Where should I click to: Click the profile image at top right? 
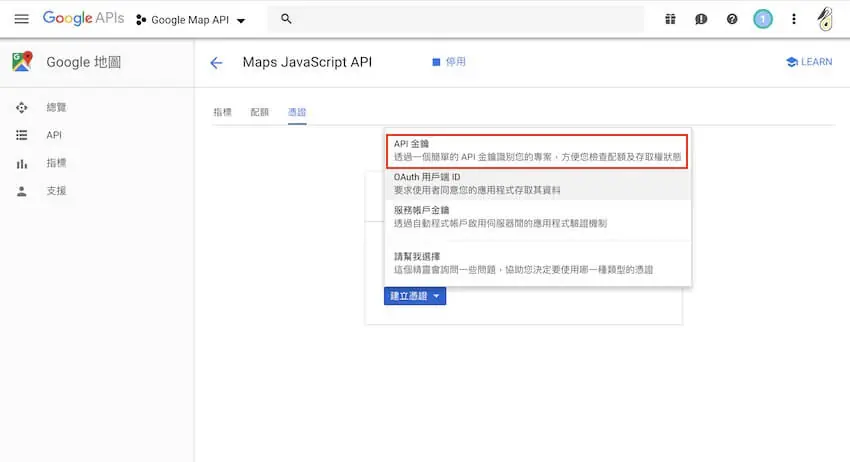pos(826,19)
